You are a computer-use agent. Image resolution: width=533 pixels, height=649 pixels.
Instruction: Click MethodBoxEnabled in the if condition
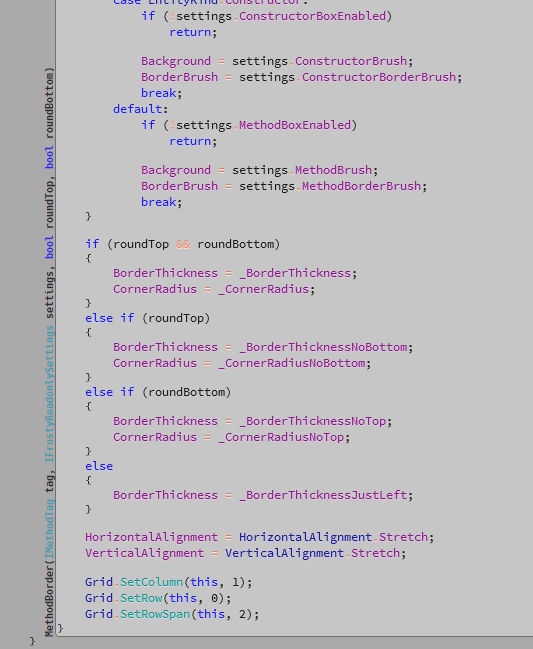click(295, 125)
